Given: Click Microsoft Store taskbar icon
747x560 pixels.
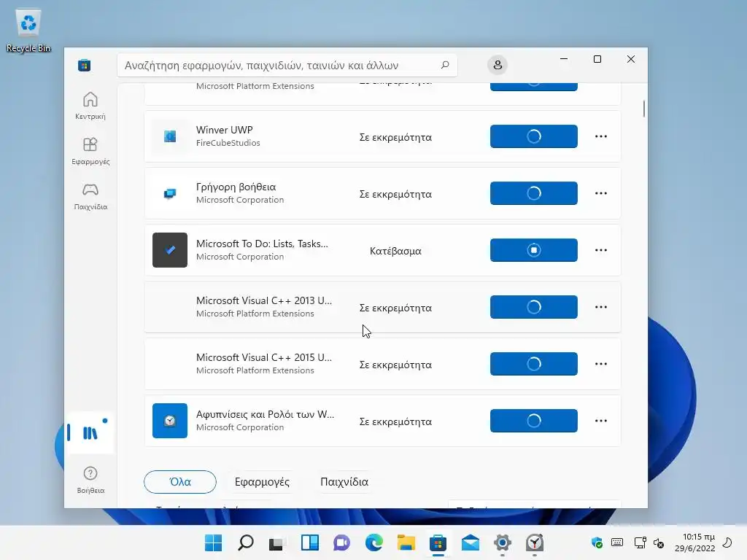Looking at the screenshot, I should click(438, 542).
